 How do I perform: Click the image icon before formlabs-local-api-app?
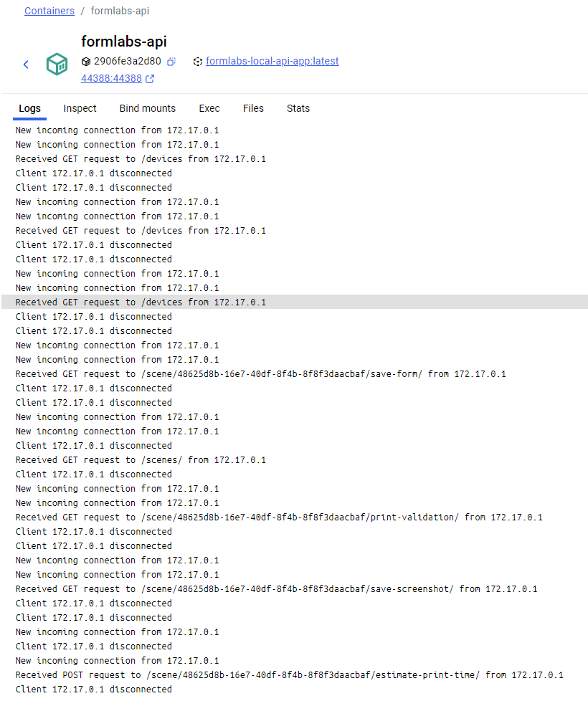point(197,62)
